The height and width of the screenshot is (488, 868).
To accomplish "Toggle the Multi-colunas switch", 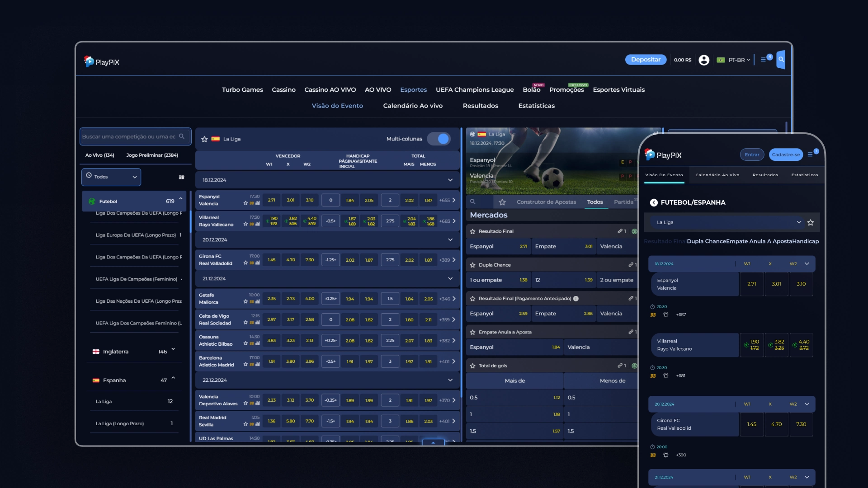I will pyautogui.click(x=439, y=139).
